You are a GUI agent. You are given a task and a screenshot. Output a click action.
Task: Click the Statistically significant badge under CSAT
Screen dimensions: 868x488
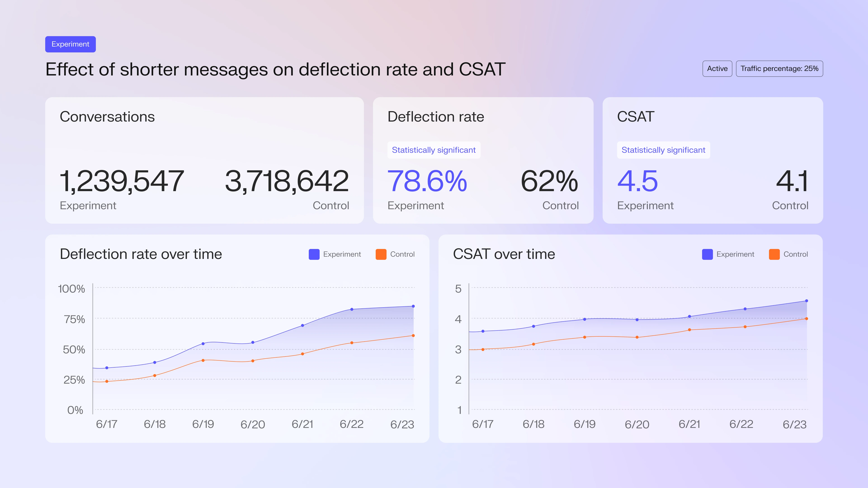tap(663, 150)
